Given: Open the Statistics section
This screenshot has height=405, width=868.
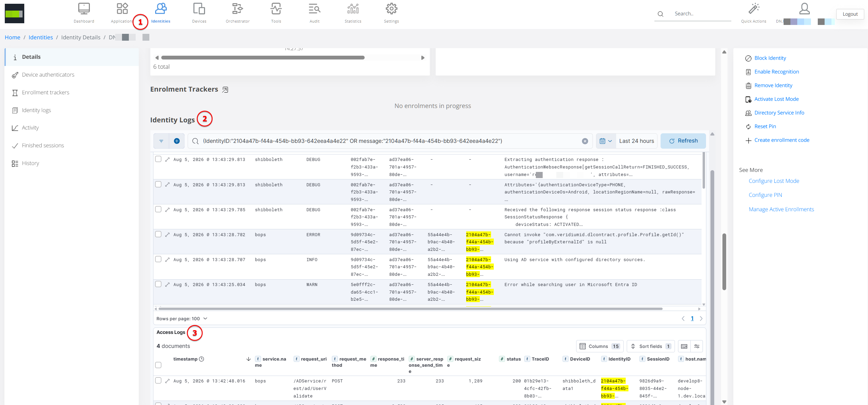Looking at the screenshot, I should pyautogui.click(x=353, y=13).
